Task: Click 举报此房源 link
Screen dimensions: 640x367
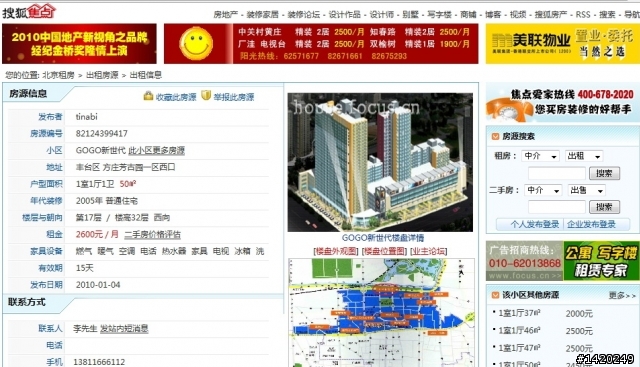Action: 233,97
